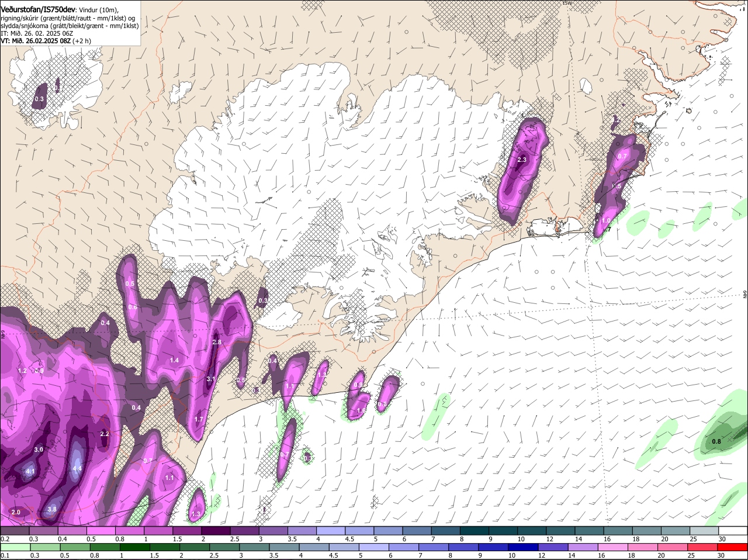Click the 1.7 precipitation value on the map

coord(199,419)
